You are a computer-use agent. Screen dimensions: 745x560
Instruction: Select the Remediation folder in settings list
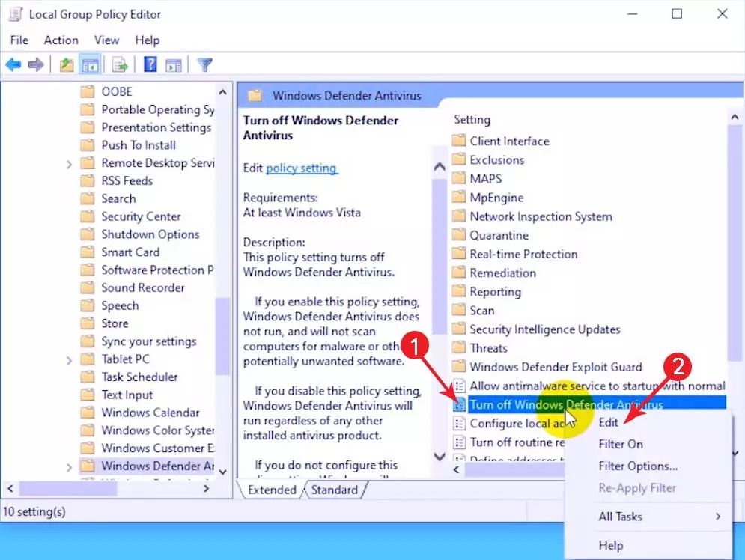click(x=502, y=273)
